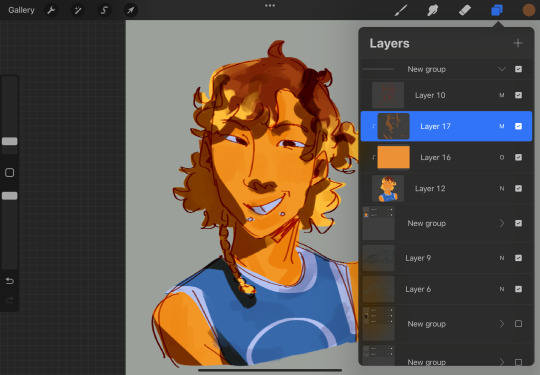
Task: Activate the Selection S-shaped tool
Action: tap(104, 10)
